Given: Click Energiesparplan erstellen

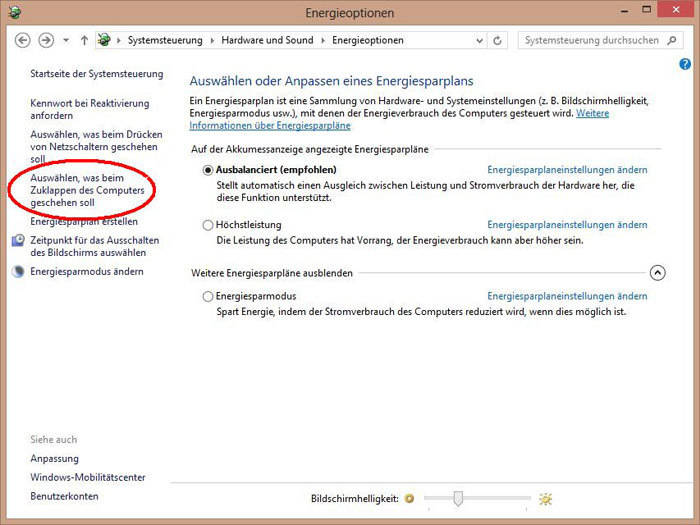Looking at the screenshot, I should pos(84,221).
